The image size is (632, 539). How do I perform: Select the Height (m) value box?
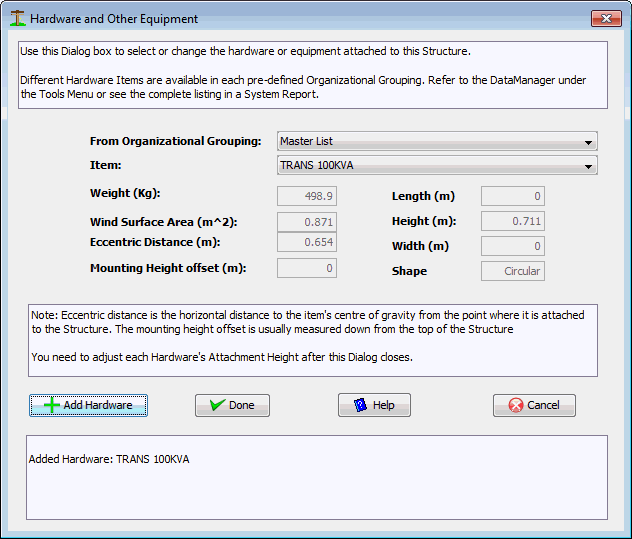click(512, 222)
